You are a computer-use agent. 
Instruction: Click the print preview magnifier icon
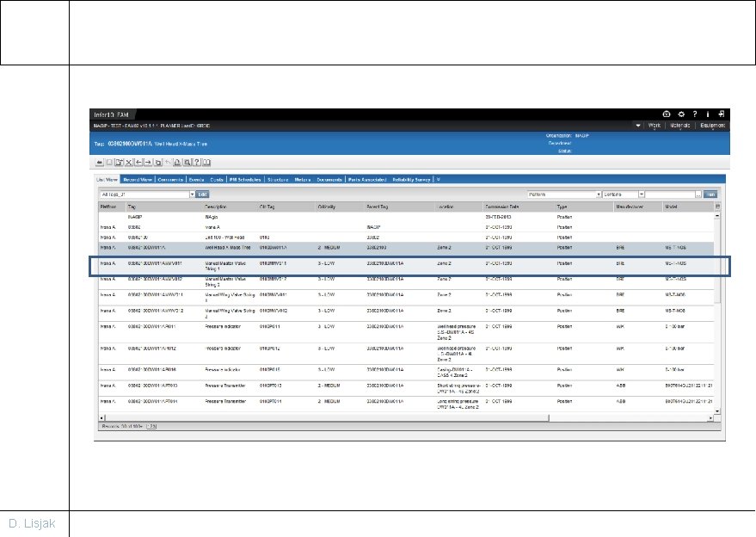coord(187,163)
